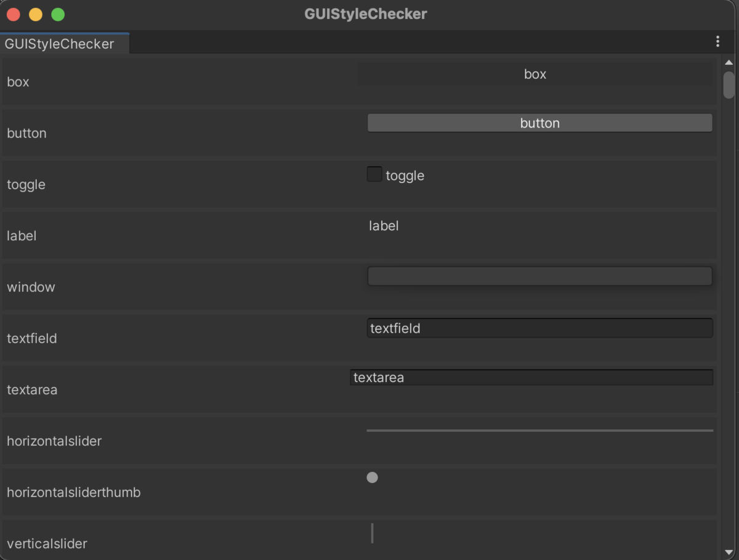Click the label sample text
Viewport: 739px width, 560px height.
[384, 225]
